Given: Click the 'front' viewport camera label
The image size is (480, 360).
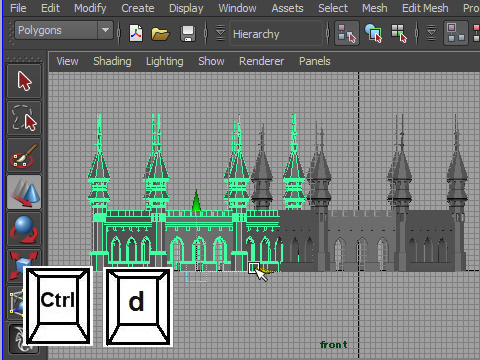Looking at the screenshot, I should [x=333, y=344].
